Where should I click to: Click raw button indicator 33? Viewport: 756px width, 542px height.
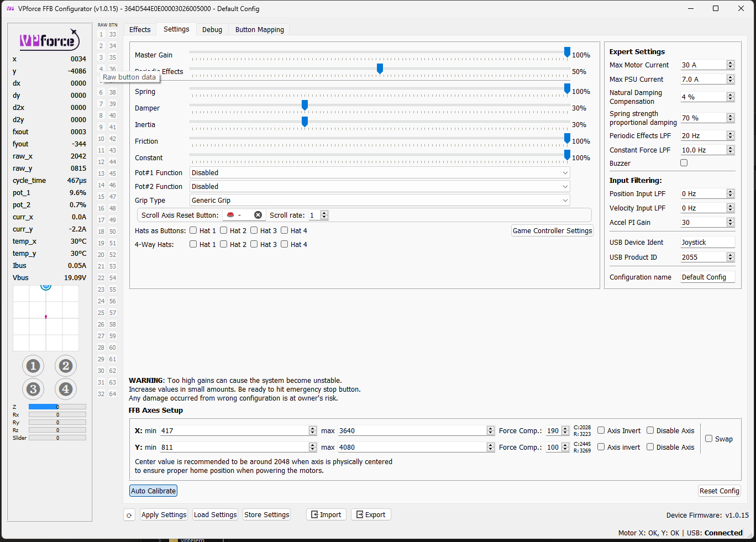(x=113, y=34)
